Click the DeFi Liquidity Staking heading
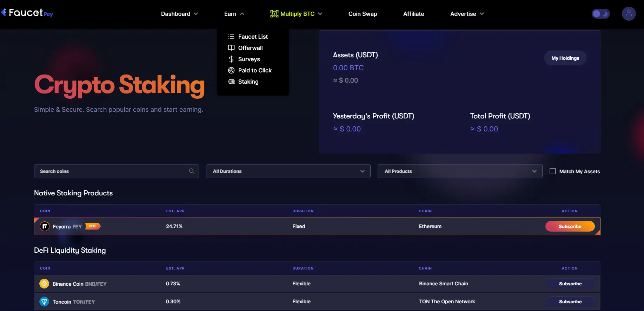 coord(70,250)
